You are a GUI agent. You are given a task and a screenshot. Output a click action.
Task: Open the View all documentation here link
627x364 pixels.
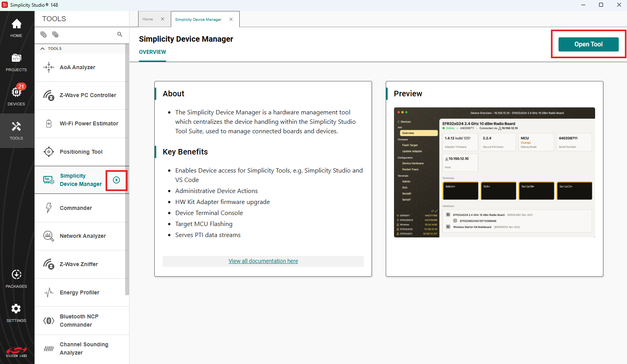tap(263, 261)
